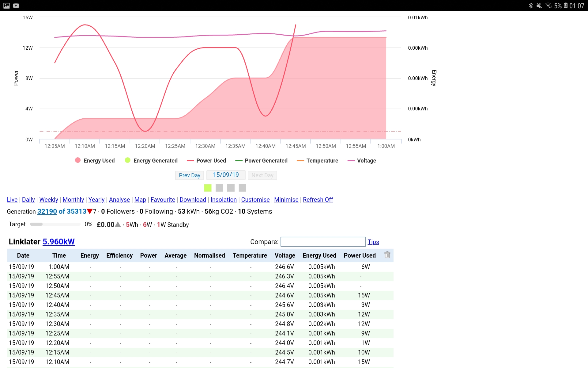This screenshot has width=588, height=368.
Task: Switch to the Weekly view
Action: click(49, 200)
